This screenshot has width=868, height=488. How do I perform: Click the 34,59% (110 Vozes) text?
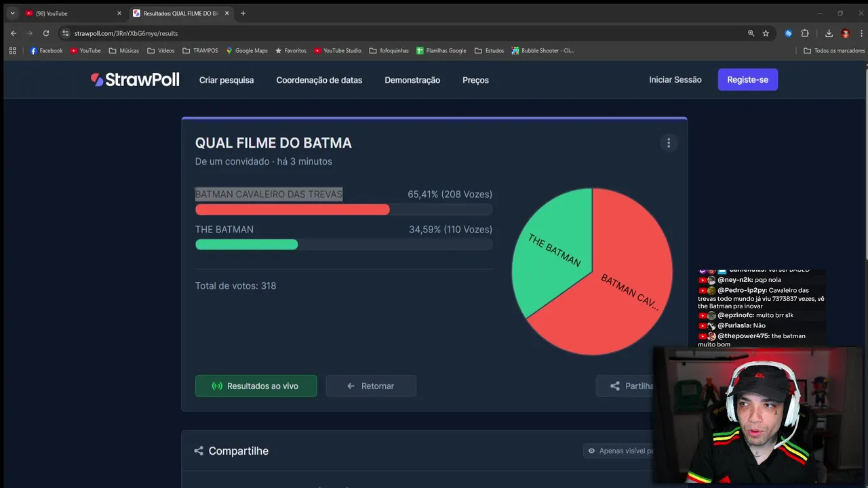click(450, 230)
